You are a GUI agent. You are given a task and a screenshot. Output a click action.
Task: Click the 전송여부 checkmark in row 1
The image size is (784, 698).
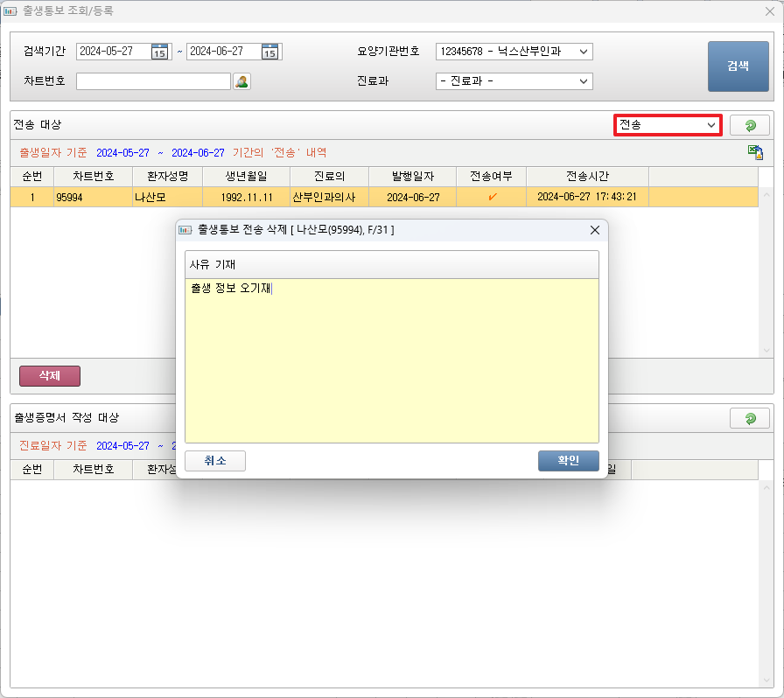coord(492,197)
